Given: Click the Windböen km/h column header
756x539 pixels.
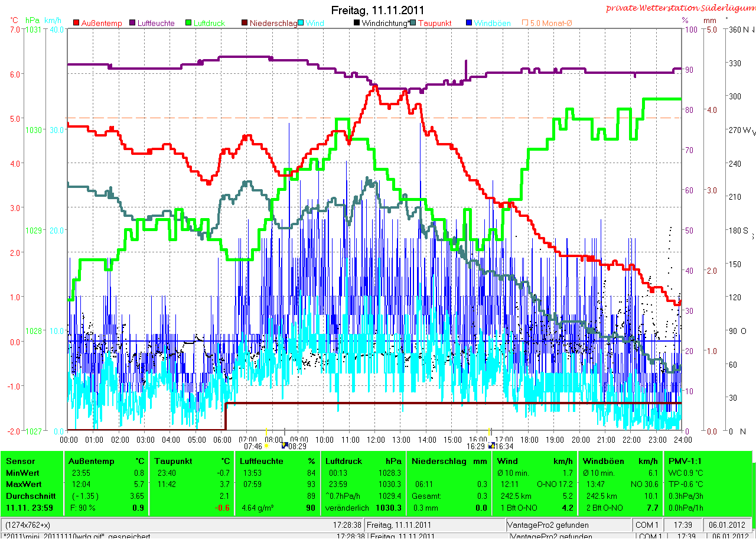Looking at the screenshot, I should (620, 461).
